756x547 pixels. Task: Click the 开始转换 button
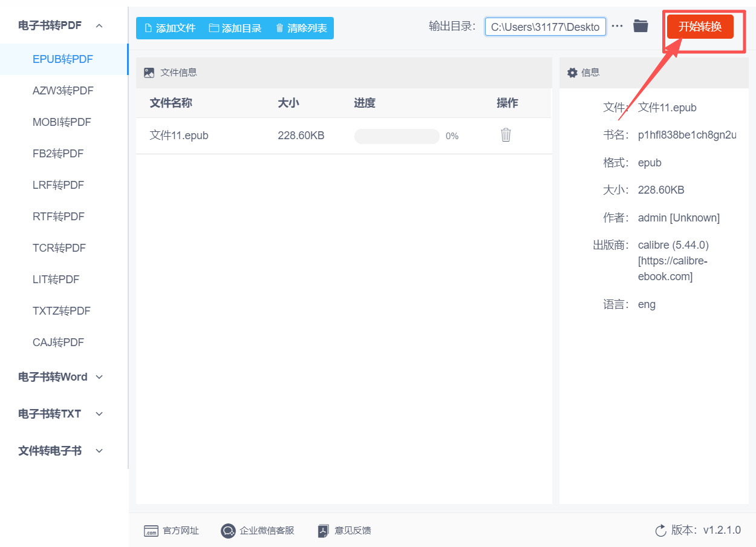700,27
